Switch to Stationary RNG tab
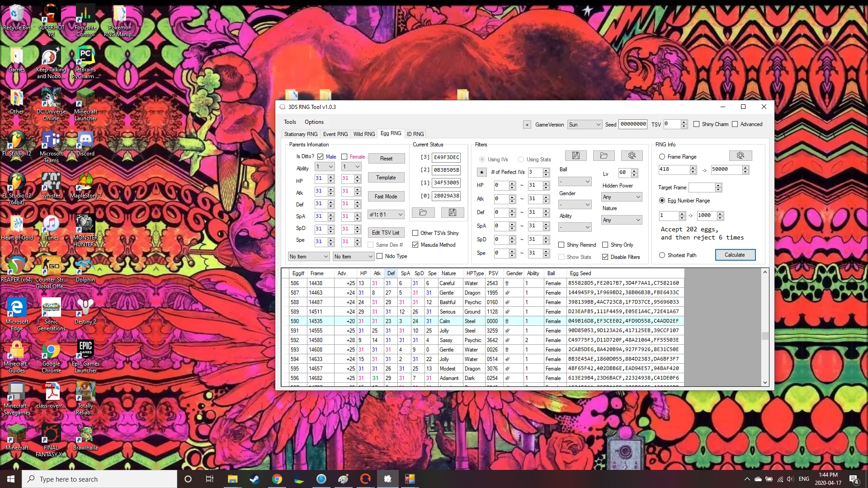This screenshot has height=488, width=868. 301,134
